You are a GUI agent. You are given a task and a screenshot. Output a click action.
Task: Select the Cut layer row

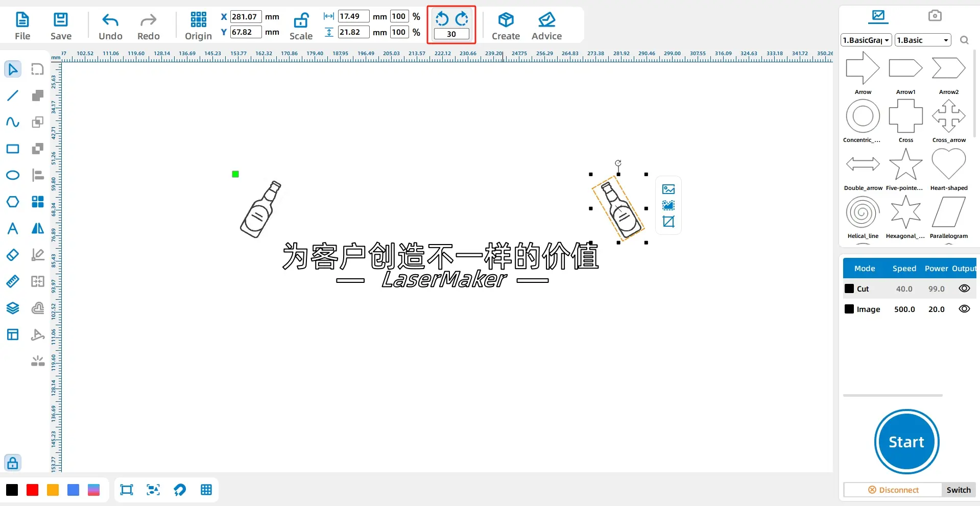tap(910, 288)
